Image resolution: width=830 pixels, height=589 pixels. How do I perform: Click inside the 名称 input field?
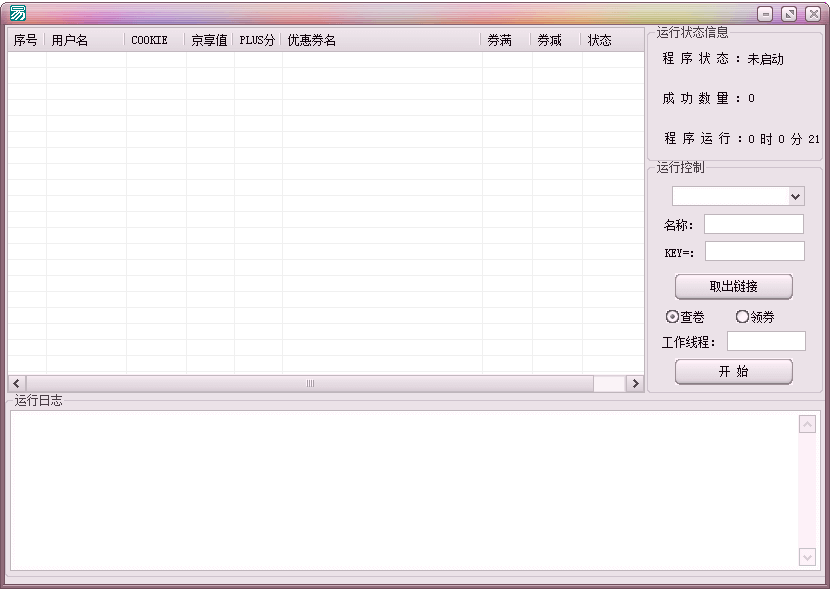tap(753, 224)
